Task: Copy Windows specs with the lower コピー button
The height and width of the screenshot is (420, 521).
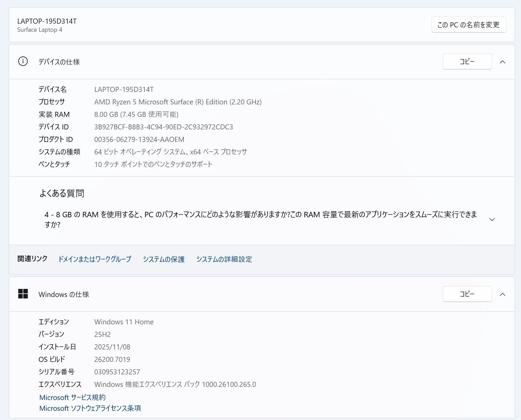Action: pyautogui.click(x=467, y=294)
